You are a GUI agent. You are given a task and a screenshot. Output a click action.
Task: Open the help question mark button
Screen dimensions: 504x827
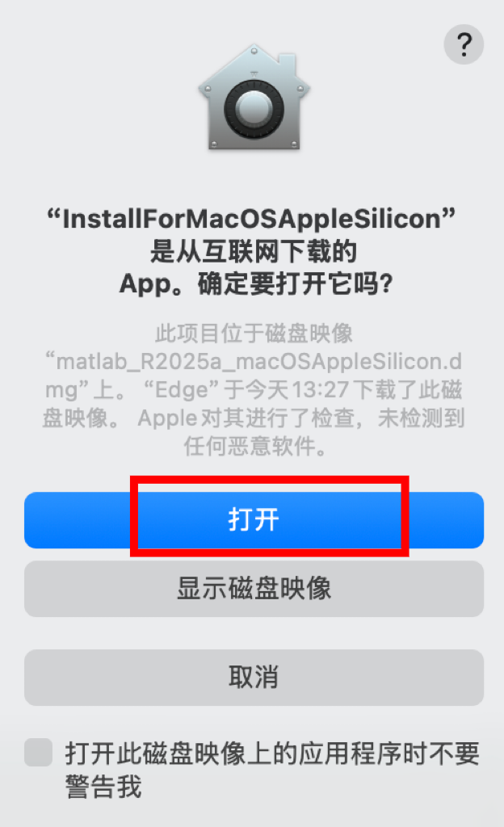[464, 45]
